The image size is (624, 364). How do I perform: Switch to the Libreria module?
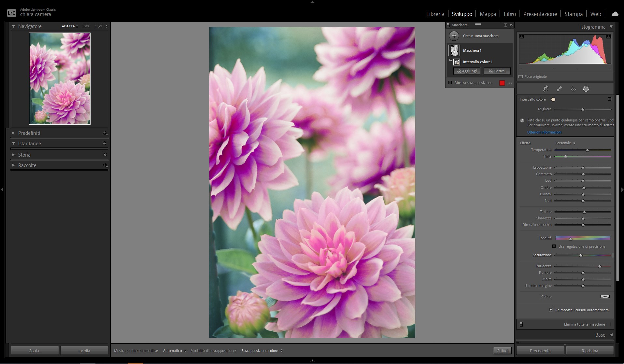(435, 14)
